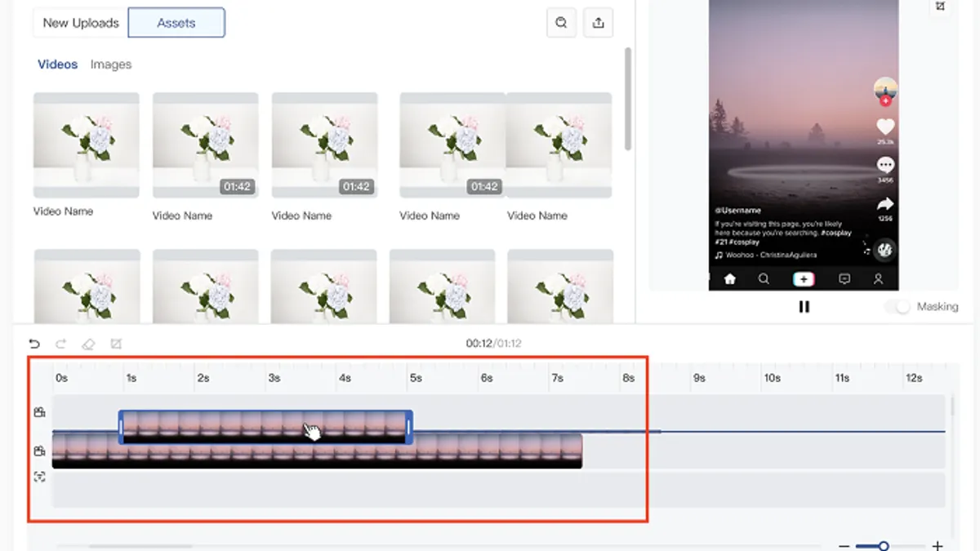980x551 pixels.
Task: Tap the inbox message icon in the preview
Action: 844,279
